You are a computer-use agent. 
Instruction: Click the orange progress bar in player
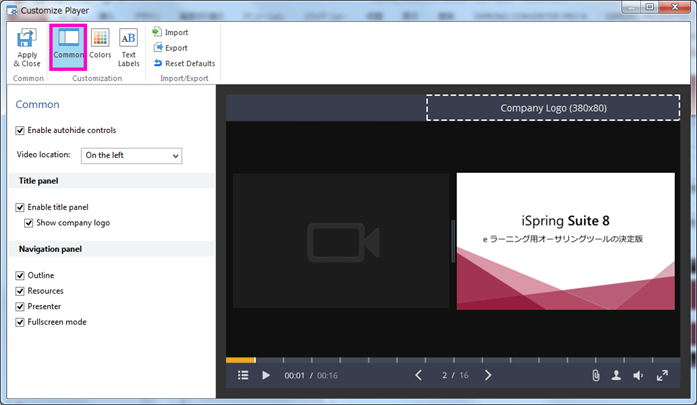click(x=240, y=360)
